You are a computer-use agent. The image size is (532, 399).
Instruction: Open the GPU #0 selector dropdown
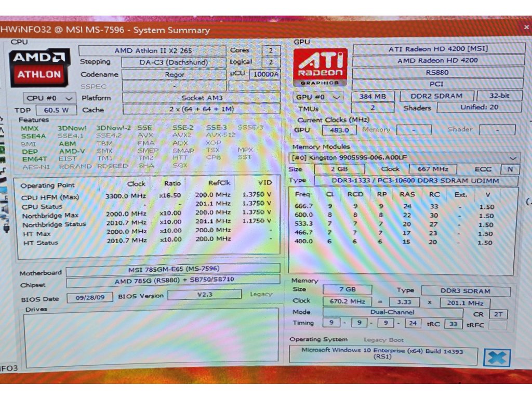click(x=318, y=97)
